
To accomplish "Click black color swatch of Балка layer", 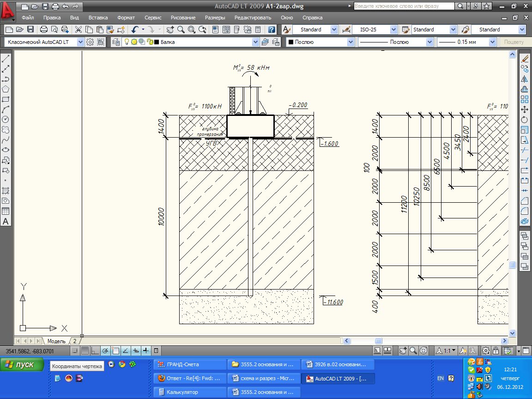I will (157, 42).
